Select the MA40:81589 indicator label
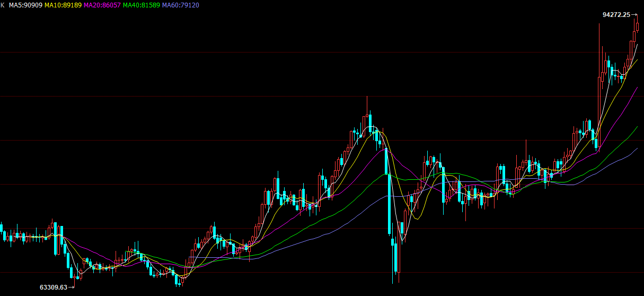 pos(142,5)
